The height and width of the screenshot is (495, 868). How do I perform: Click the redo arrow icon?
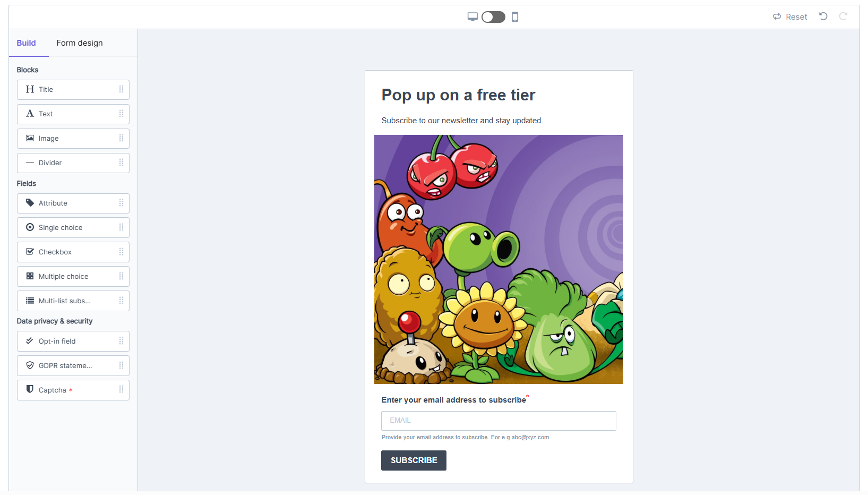[843, 16]
